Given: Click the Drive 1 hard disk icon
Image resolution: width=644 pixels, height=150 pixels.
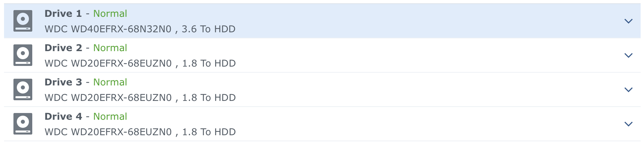Looking at the screenshot, I should point(23,21).
